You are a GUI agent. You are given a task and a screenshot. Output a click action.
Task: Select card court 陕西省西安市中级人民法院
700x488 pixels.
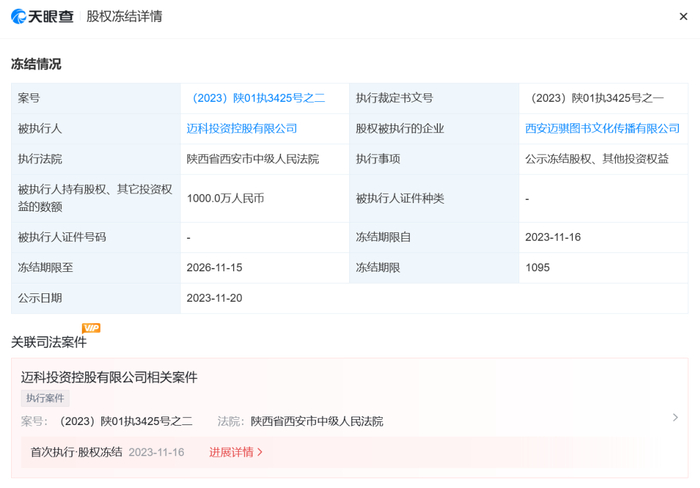[317, 421]
